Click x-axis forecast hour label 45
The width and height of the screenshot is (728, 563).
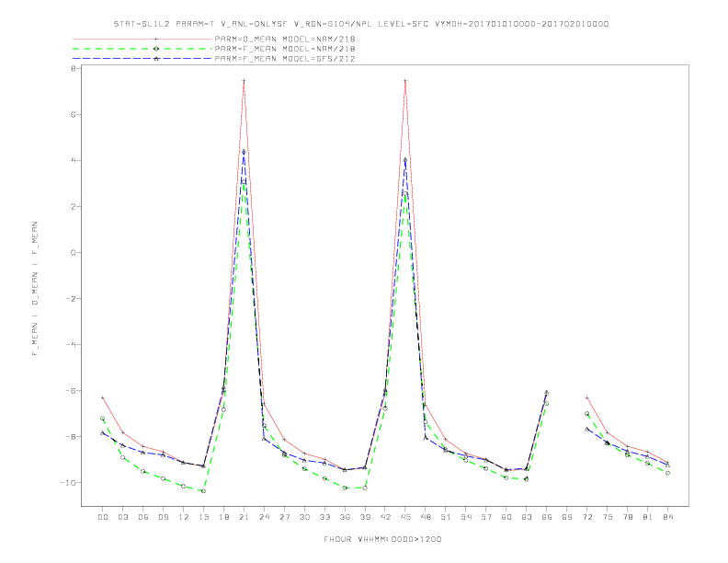[x=405, y=517]
